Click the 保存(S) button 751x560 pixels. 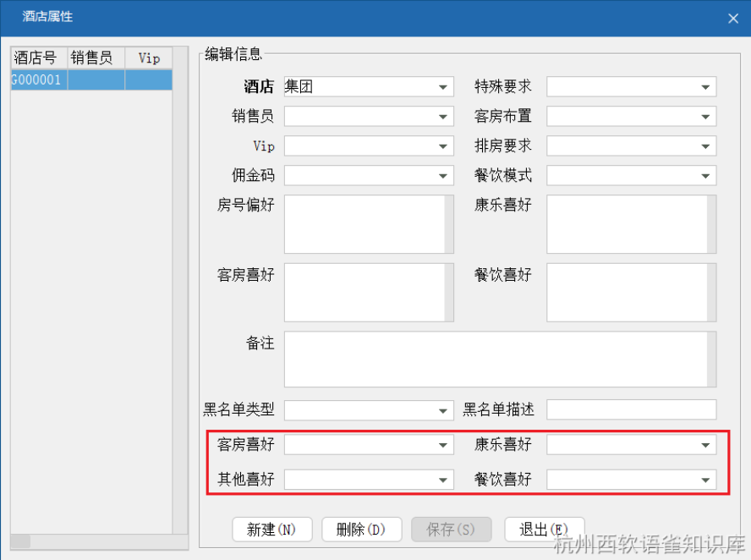(x=451, y=530)
